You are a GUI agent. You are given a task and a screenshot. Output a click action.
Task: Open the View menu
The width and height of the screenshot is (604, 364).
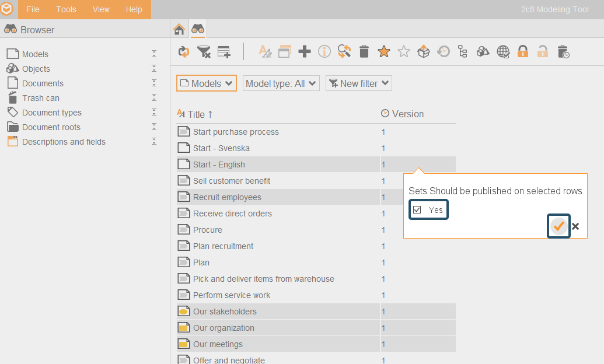click(x=101, y=9)
